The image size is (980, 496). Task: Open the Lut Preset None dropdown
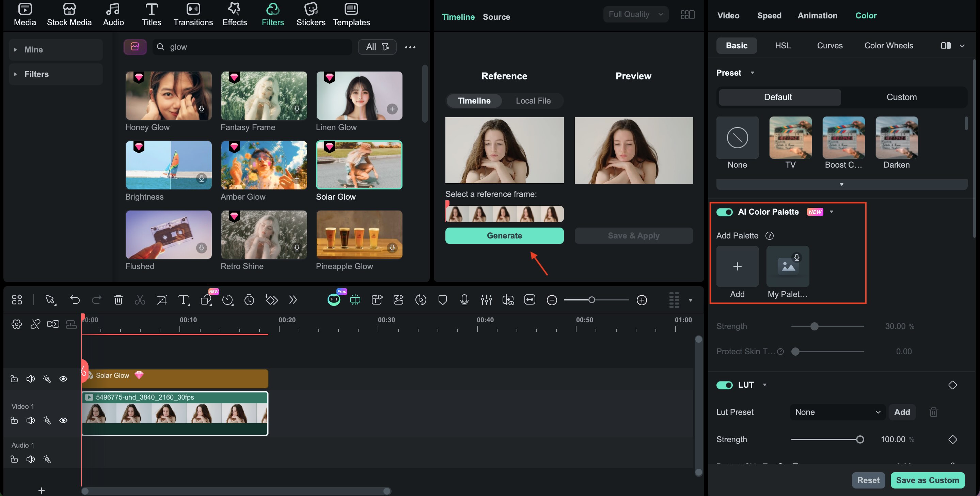click(x=837, y=412)
